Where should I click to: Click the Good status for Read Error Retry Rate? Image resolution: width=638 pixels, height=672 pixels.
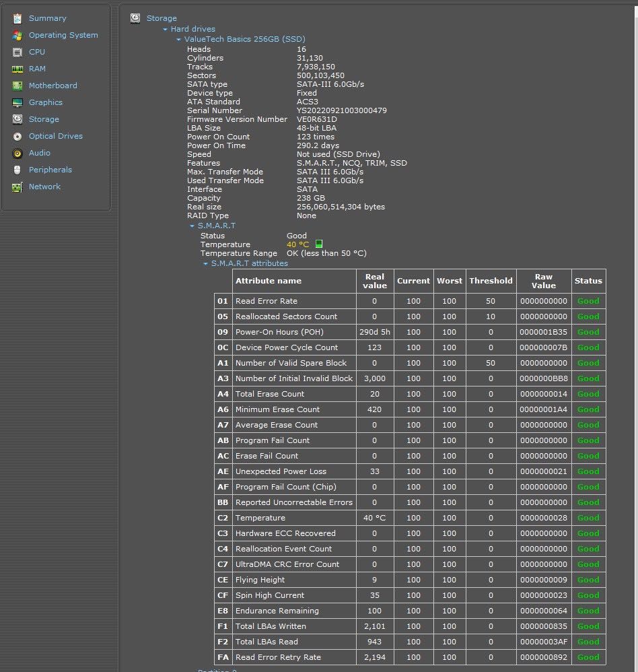tap(588, 657)
